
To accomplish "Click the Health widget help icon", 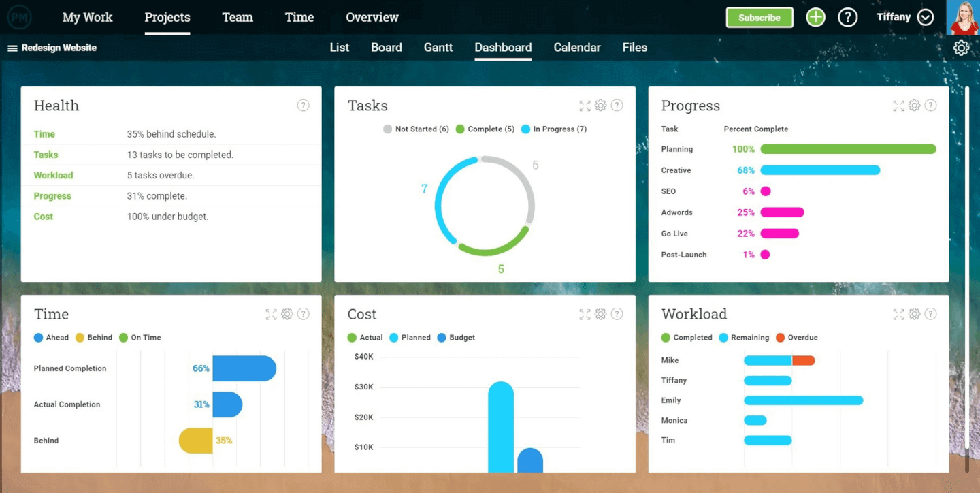I will (304, 106).
